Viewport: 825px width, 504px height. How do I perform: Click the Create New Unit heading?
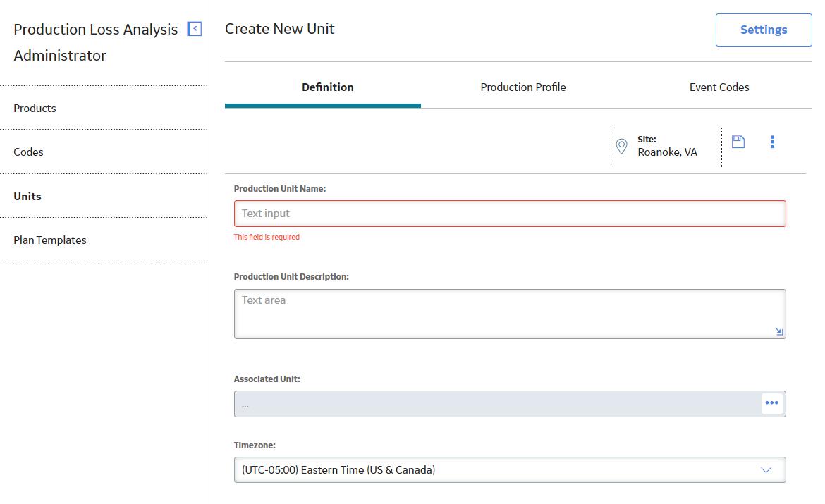pos(279,28)
